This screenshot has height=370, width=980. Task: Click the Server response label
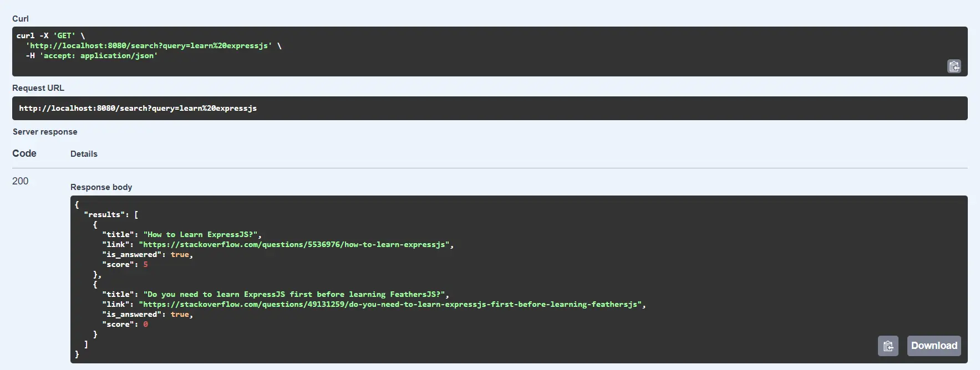pos(45,131)
